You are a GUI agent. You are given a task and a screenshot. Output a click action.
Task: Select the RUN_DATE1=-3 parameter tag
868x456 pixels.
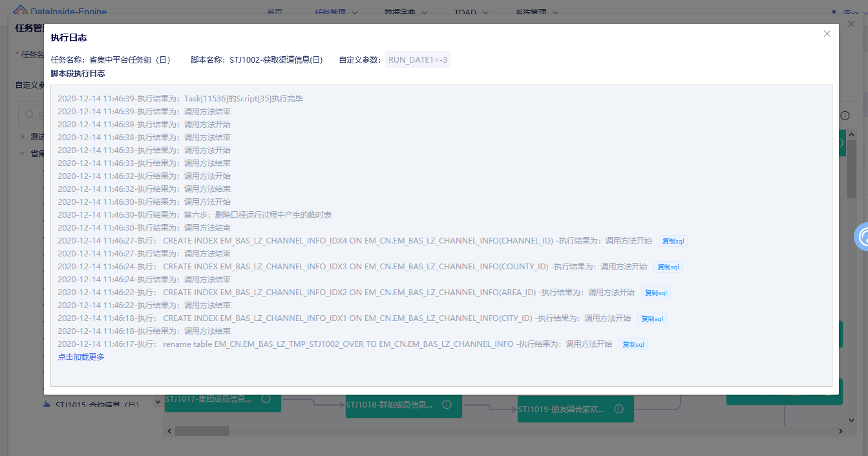tap(418, 60)
